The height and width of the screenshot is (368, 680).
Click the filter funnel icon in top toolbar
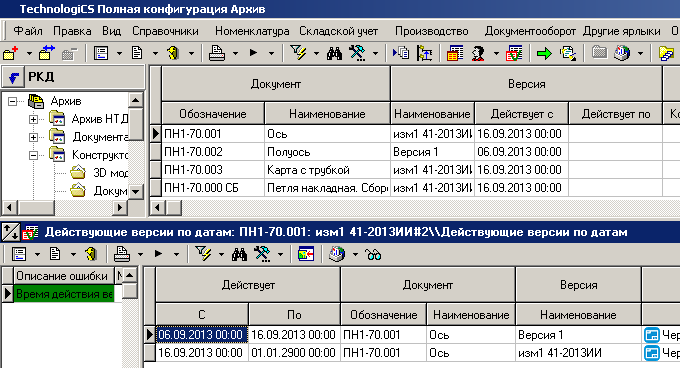pos(298,53)
